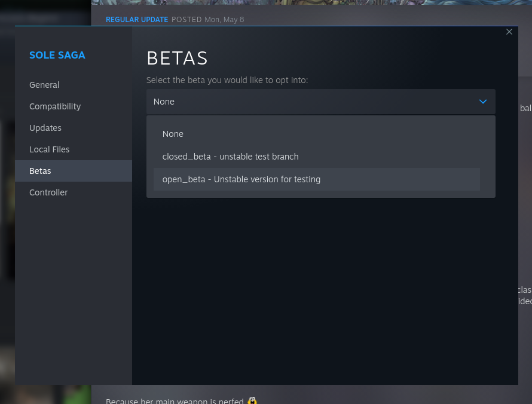Click the posted date Mon, May 8
Screen dimensions: 532x404
tap(224, 19)
